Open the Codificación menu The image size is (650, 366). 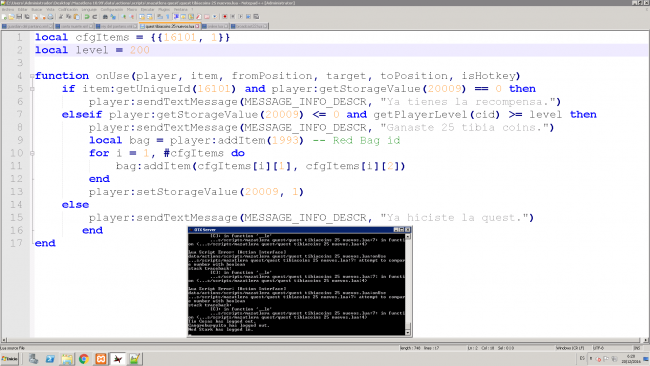tap(68, 10)
